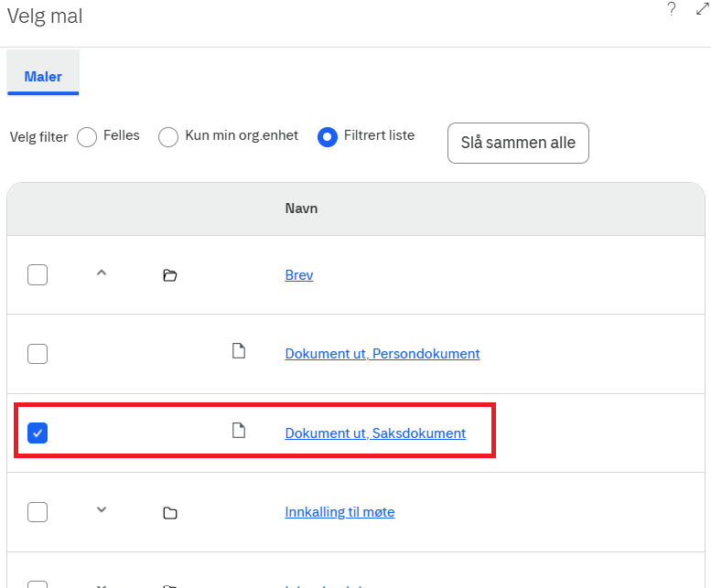Image resolution: width=711 pixels, height=588 pixels.
Task: Open the Dokument ut, Saksdokument template link
Action: [x=375, y=433]
